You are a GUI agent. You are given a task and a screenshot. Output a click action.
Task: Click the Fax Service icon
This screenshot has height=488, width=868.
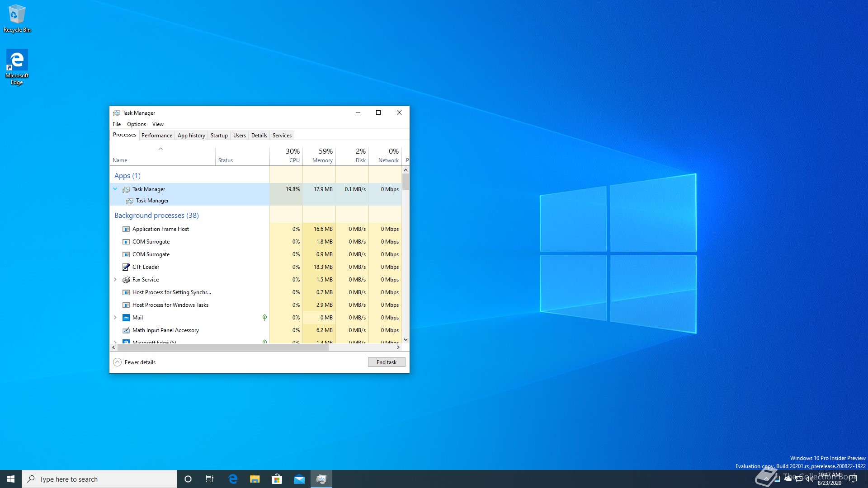(126, 280)
